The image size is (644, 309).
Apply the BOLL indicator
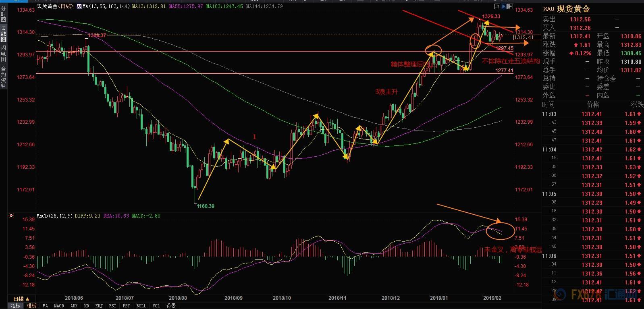pyautogui.click(x=141, y=306)
